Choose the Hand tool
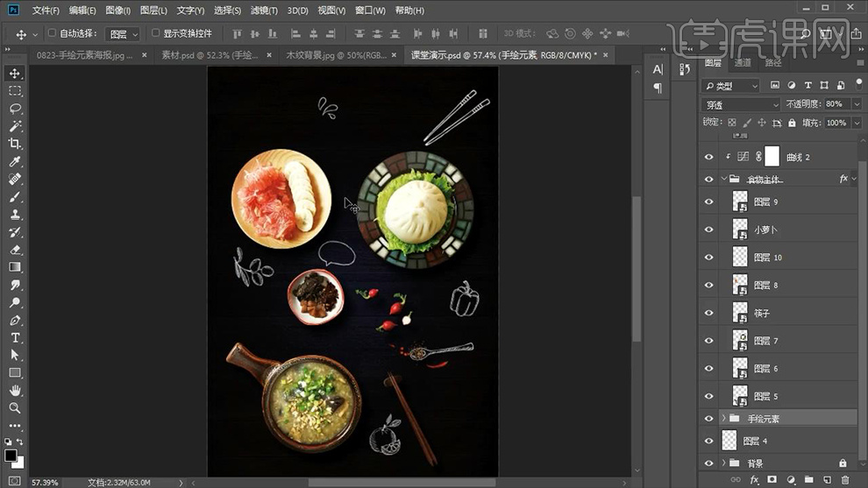Image resolution: width=868 pixels, height=488 pixels. point(15,391)
